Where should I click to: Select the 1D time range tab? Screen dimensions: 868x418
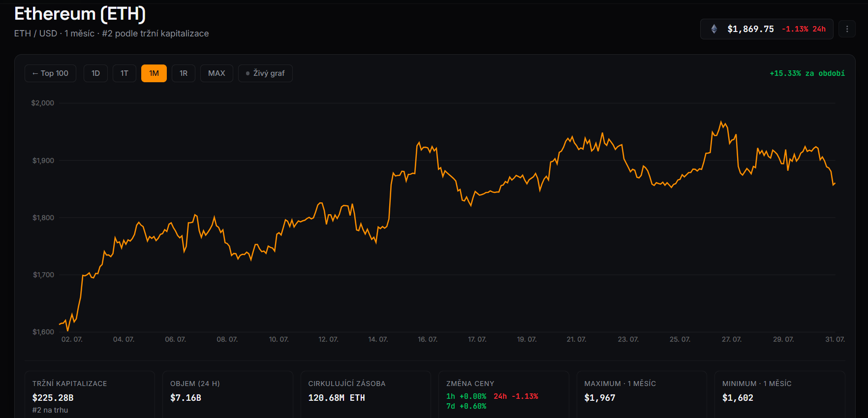tap(95, 73)
